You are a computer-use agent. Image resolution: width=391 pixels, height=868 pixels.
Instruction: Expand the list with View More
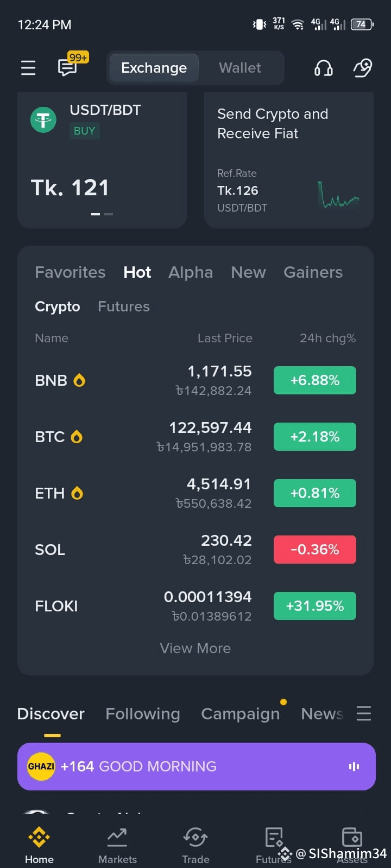click(195, 648)
